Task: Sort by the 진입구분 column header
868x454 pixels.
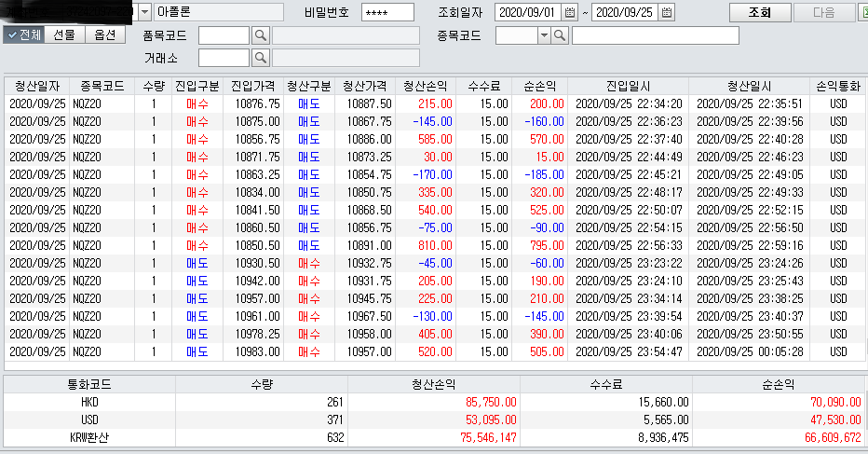Action: click(197, 86)
